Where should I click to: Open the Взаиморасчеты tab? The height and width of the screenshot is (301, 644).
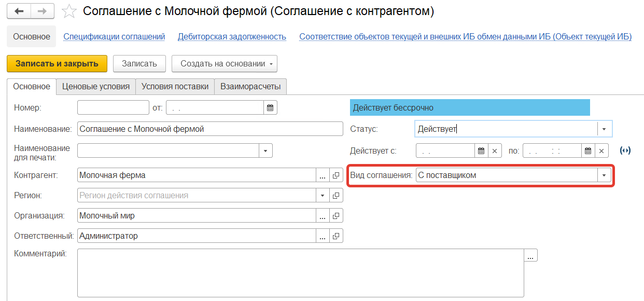[x=250, y=87]
